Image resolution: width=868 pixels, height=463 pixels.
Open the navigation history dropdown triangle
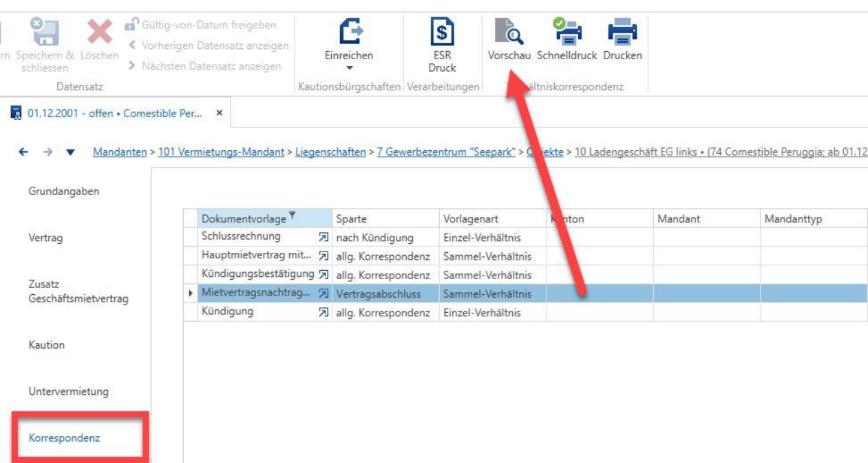coord(71,153)
